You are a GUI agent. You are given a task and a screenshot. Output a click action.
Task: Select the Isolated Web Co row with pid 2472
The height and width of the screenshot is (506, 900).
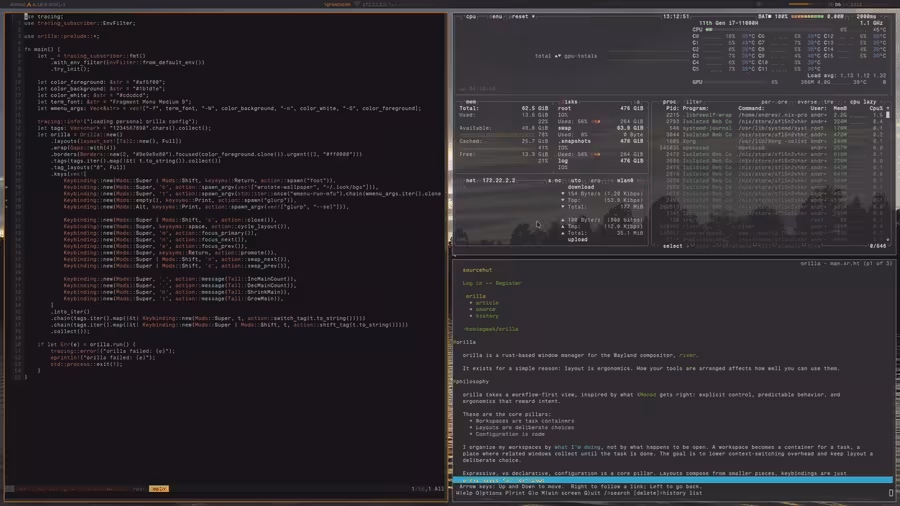click(771, 154)
